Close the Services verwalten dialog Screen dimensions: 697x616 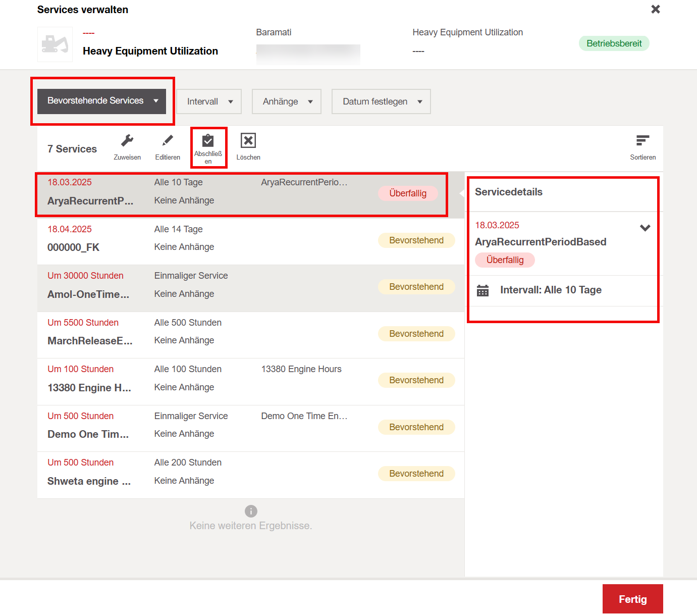click(656, 9)
